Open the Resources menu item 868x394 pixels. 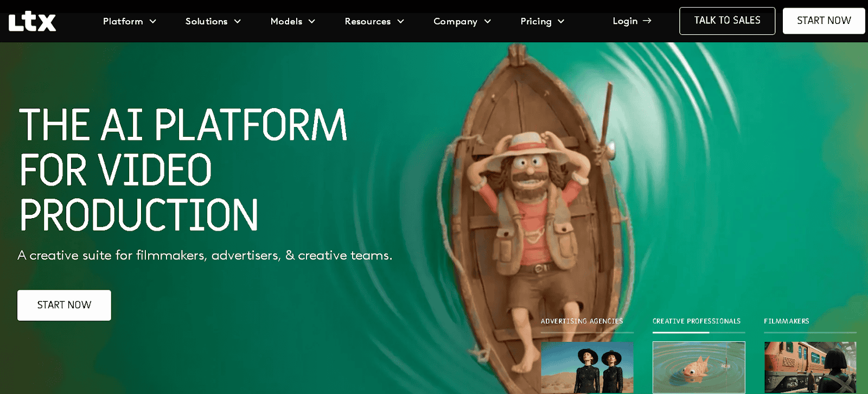(x=368, y=21)
